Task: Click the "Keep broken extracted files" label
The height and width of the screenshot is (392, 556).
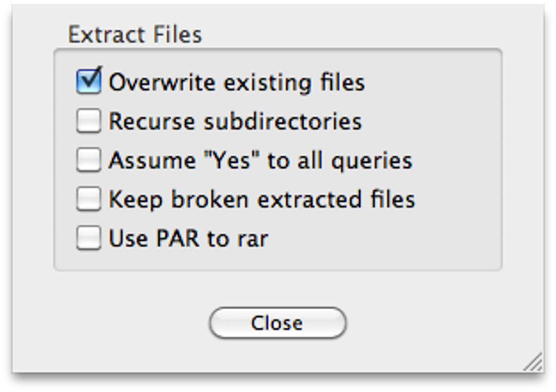Action: [262, 200]
